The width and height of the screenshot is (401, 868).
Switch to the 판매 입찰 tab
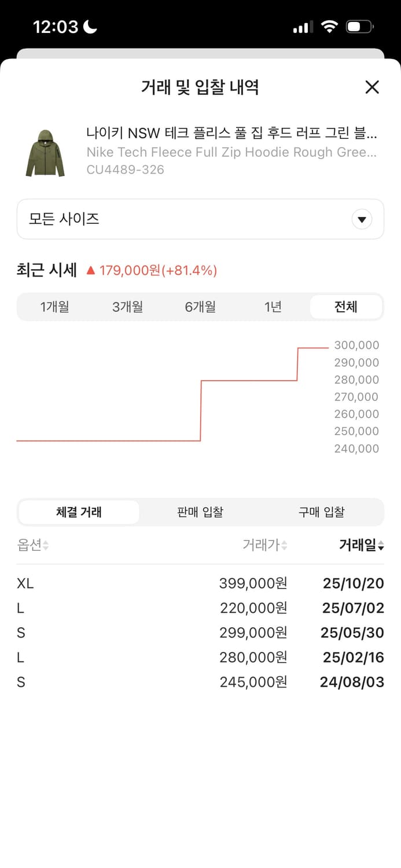[x=199, y=512]
